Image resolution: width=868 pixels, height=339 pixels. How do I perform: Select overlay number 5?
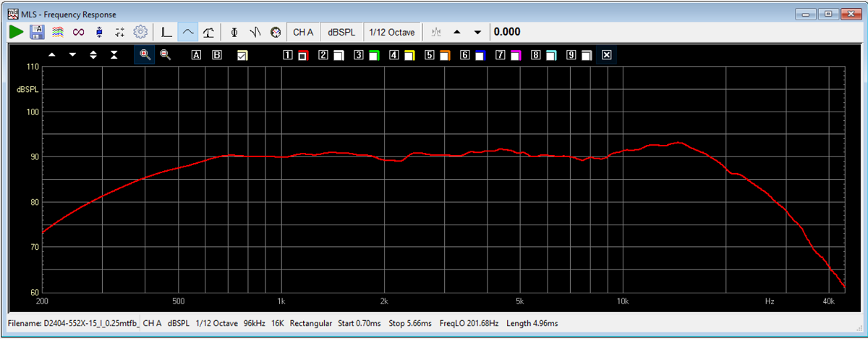[x=429, y=55]
